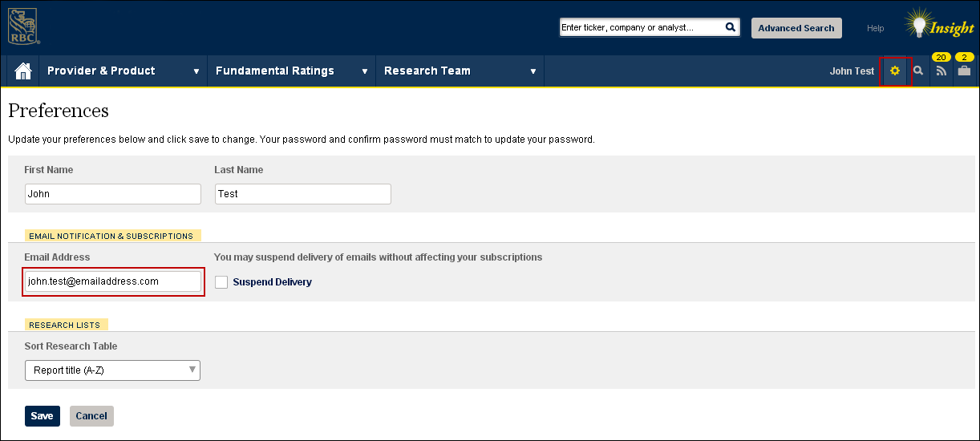This screenshot has height=441, width=980.
Task: Click the Insight lightbulb logo
Action: click(x=939, y=26)
